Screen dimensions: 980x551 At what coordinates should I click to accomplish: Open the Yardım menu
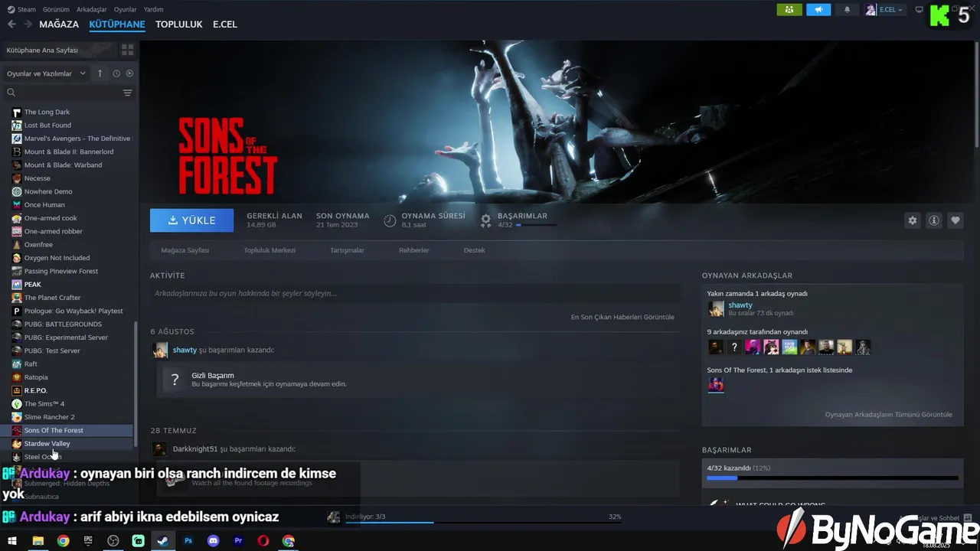click(x=153, y=9)
